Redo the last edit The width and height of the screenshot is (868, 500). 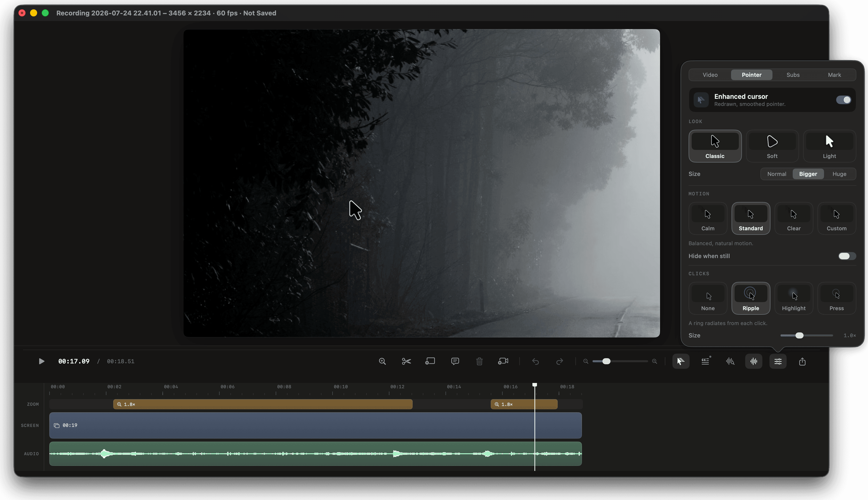(559, 361)
